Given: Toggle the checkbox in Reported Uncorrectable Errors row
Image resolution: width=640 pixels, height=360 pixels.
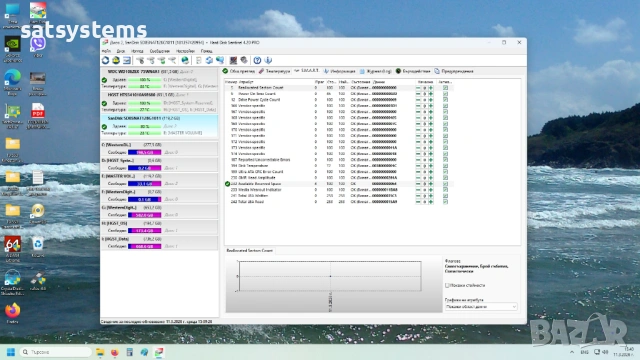Looking at the screenshot, I should click(445, 160).
